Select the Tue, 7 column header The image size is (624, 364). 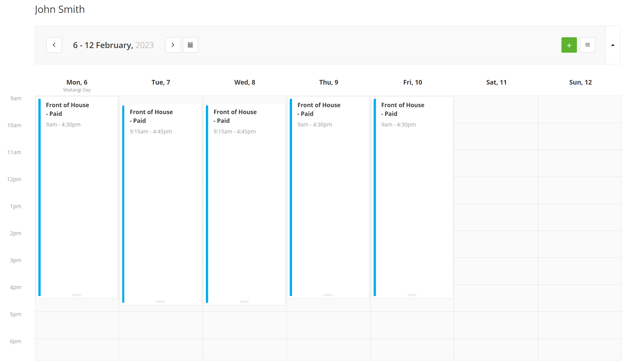pos(161,82)
